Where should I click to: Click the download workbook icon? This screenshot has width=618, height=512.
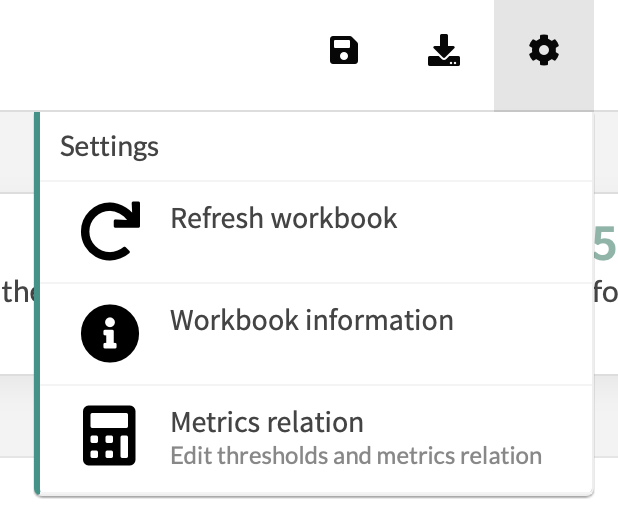click(x=444, y=50)
